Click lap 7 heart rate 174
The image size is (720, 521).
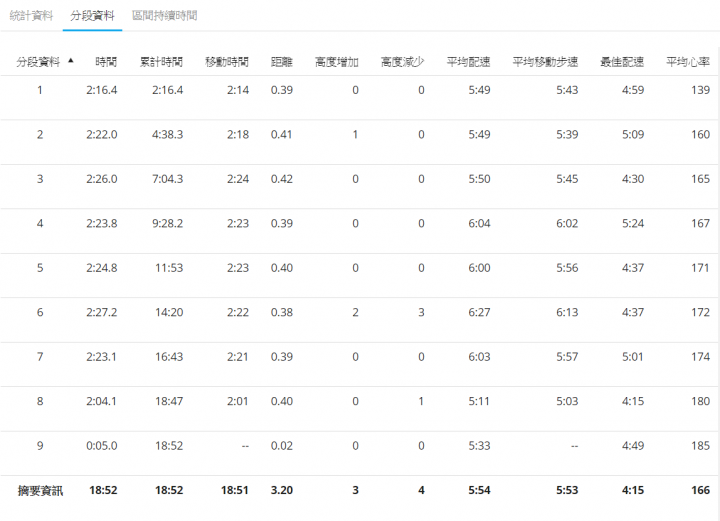click(x=701, y=357)
